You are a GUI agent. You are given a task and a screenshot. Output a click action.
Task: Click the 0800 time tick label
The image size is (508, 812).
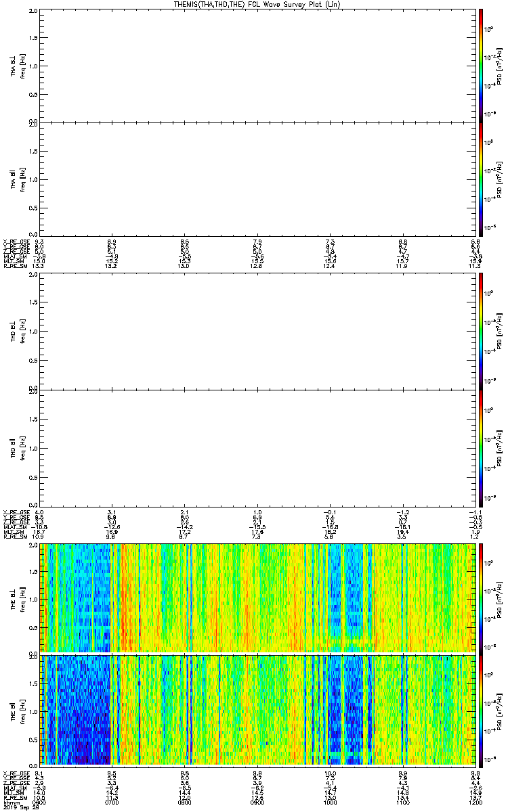click(x=184, y=802)
